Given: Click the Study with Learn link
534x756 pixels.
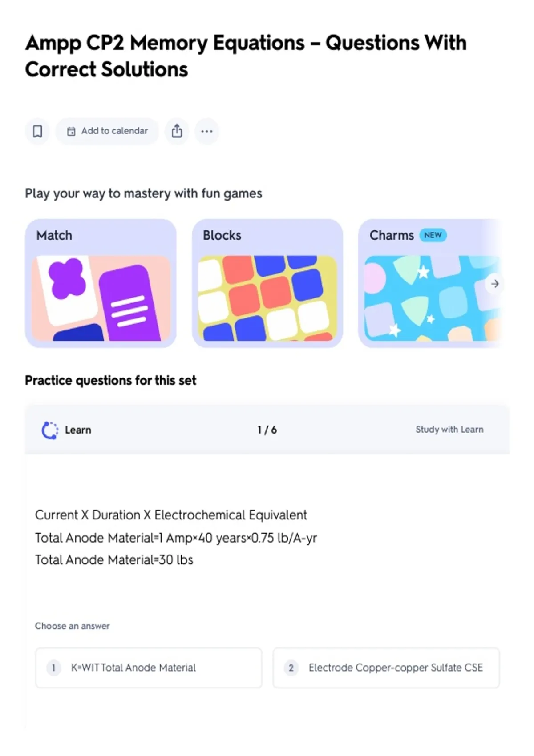Looking at the screenshot, I should pos(449,430).
